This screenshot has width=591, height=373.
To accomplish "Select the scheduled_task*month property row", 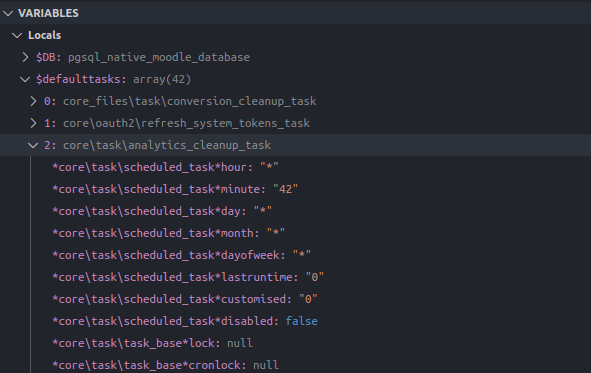I will (296, 233).
